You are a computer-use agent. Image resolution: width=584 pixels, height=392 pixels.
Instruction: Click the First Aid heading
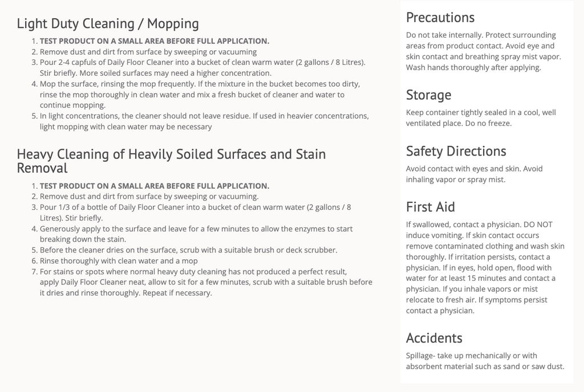point(430,207)
